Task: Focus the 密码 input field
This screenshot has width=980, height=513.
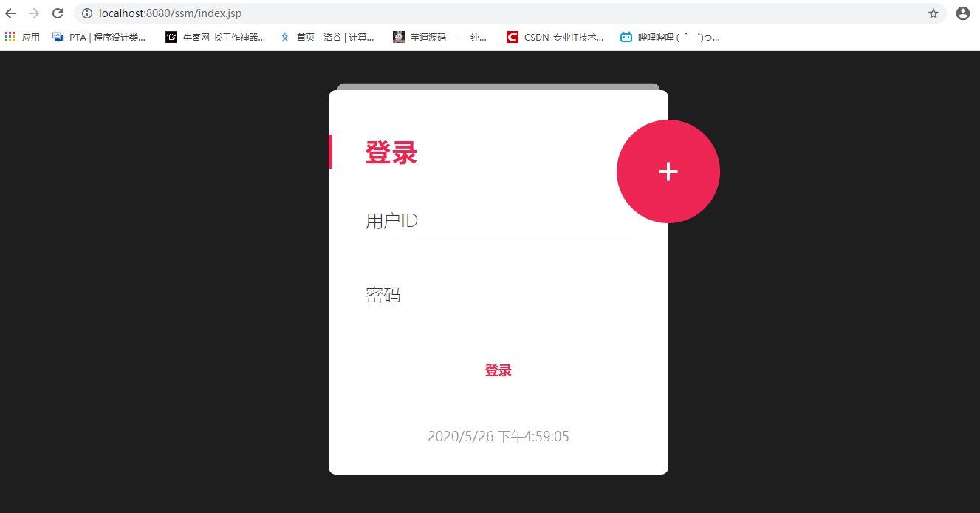Action: coord(498,296)
